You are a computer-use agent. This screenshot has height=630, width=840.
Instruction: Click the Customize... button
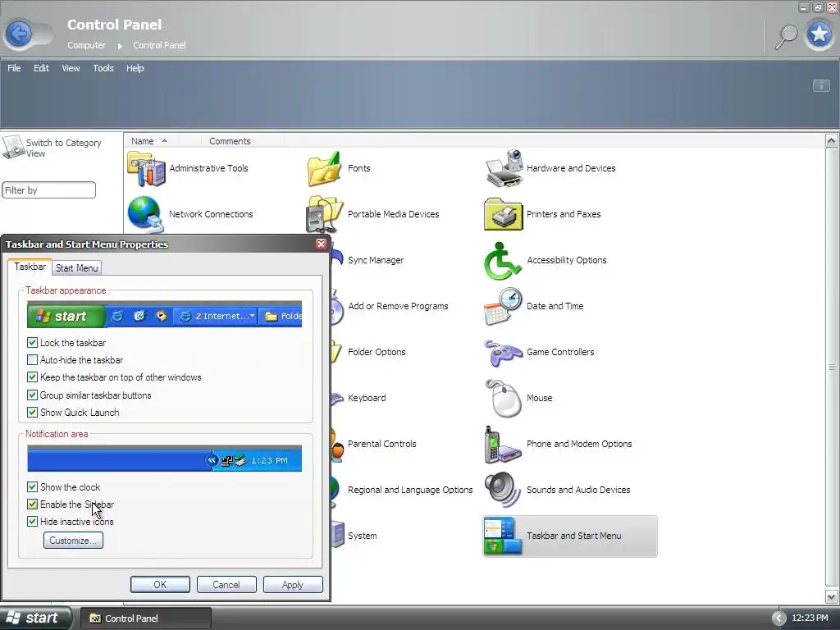pyautogui.click(x=73, y=541)
